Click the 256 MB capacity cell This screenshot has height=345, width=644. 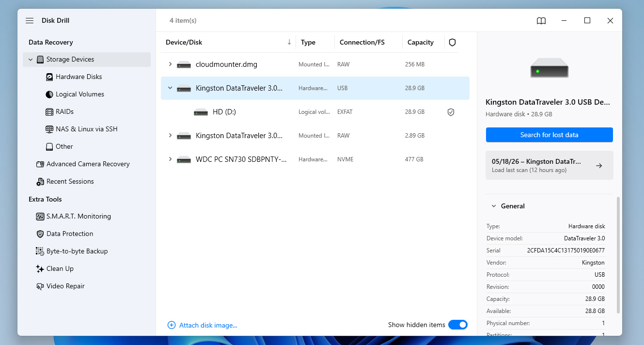(x=415, y=64)
